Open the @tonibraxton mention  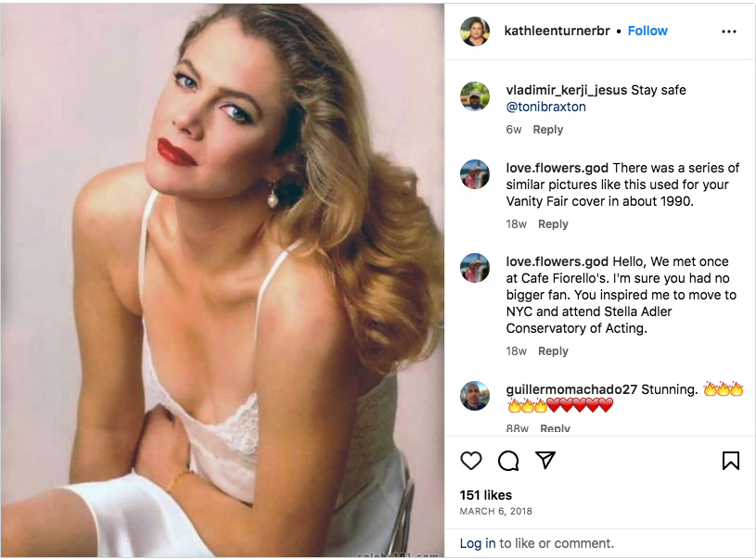click(545, 107)
